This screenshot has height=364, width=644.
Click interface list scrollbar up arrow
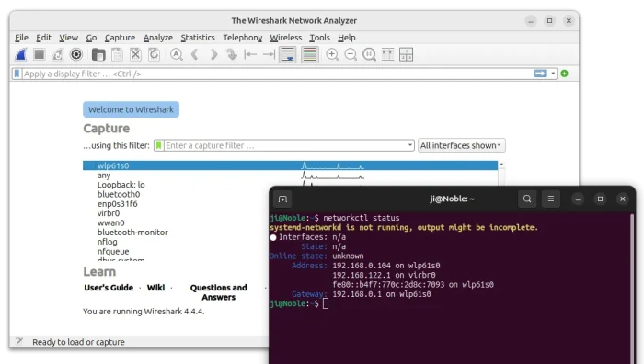point(501,165)
